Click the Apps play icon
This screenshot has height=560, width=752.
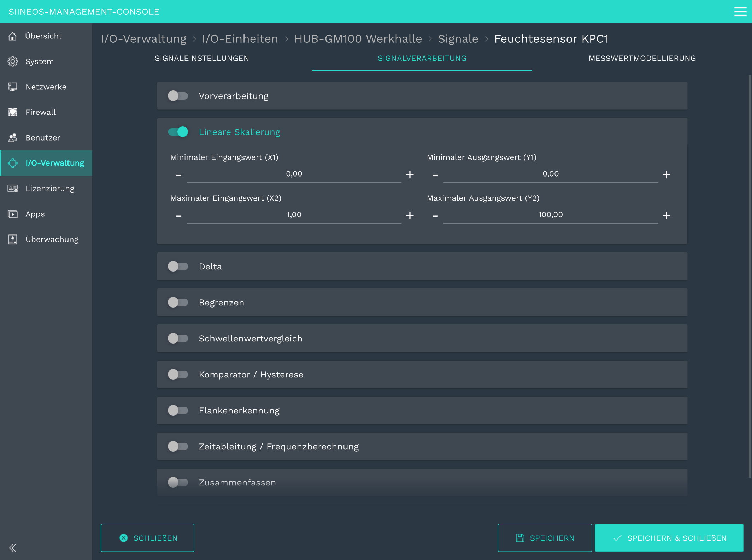point(13,214)
